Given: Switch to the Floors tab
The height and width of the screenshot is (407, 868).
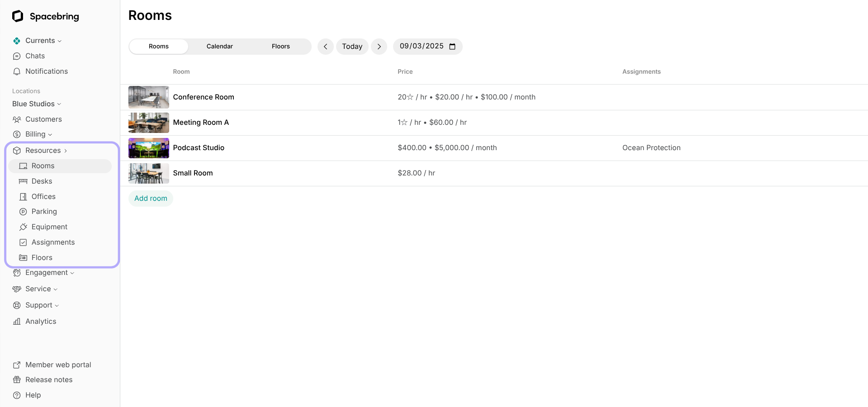Looking at the screenshot, I should [281, 47].
